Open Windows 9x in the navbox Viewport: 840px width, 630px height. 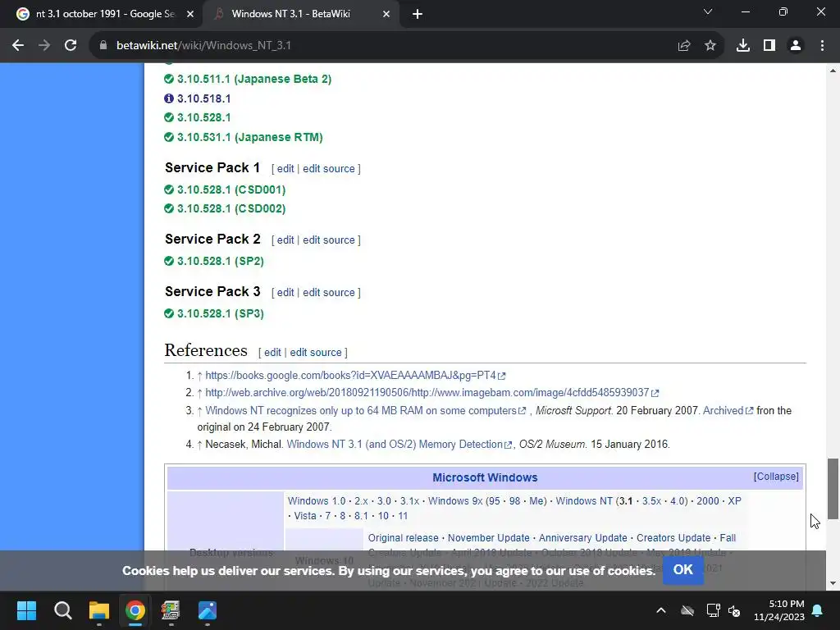click(454, 501)
